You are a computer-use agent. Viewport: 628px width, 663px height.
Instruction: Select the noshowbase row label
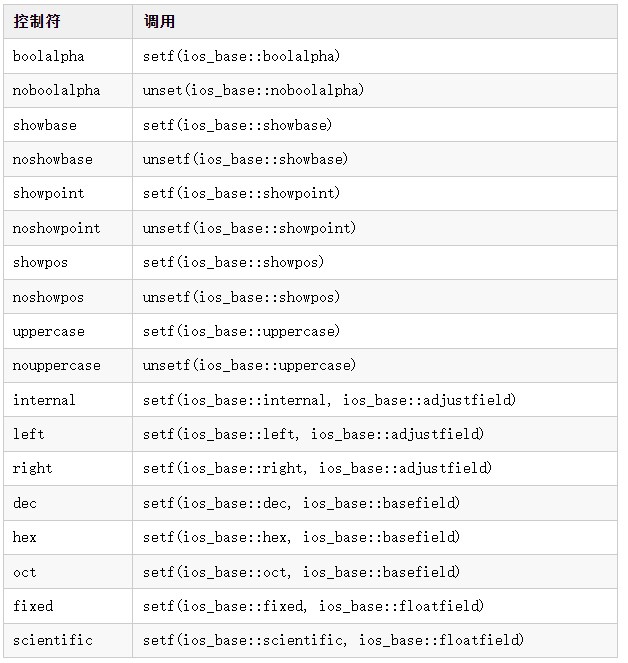click(53, 159)
